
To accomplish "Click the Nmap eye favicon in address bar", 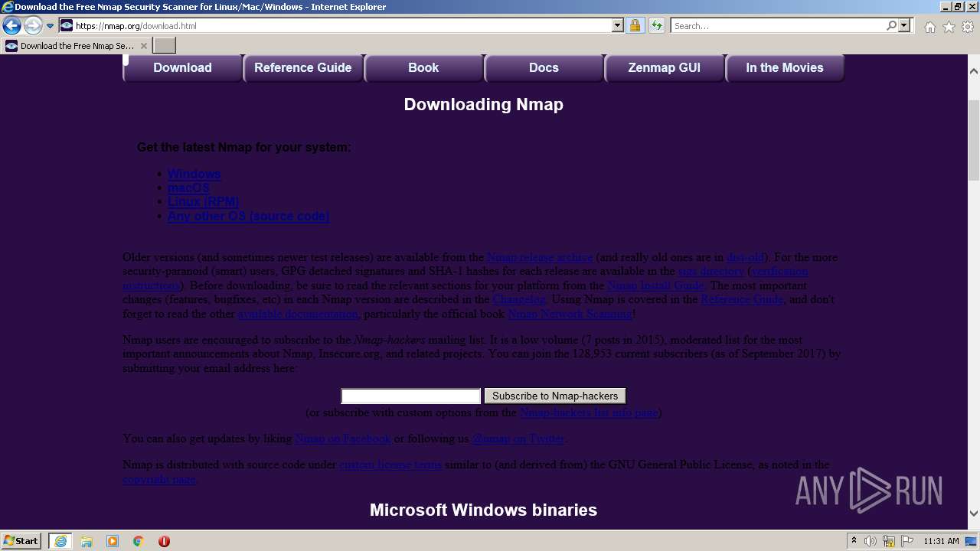I will click(67, 26).
